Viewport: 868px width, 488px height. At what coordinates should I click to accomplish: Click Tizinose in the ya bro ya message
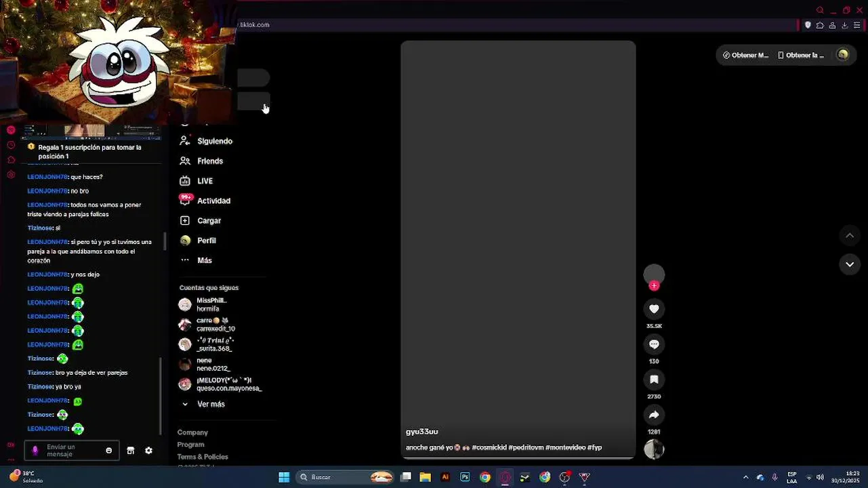[40, 386]
